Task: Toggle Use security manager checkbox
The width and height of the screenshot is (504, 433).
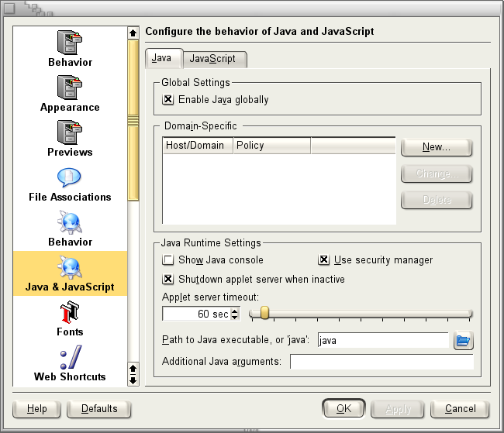Action: 323,259
